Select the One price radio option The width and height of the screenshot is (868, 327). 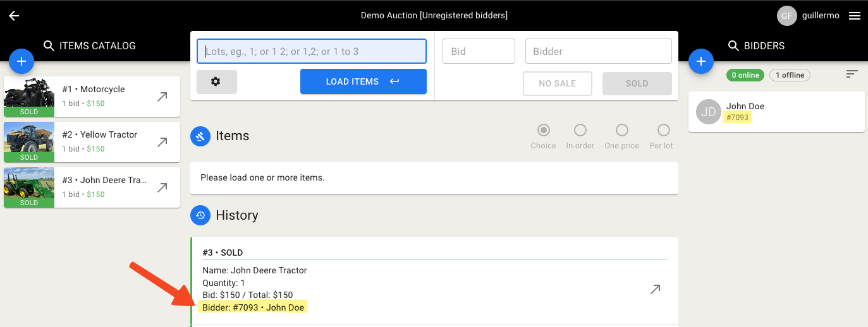tap(622, 131)
